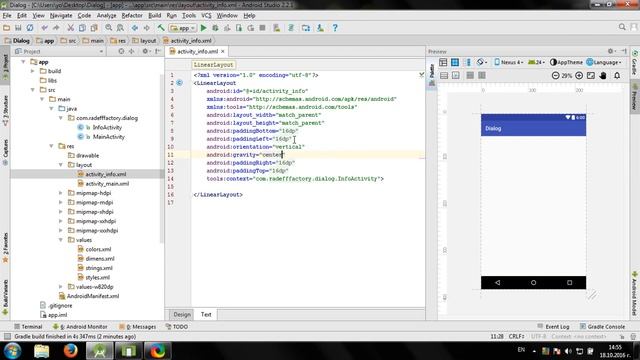
Task: Click Sync Project with Gradle Files icon
Action: click(291, 28)
